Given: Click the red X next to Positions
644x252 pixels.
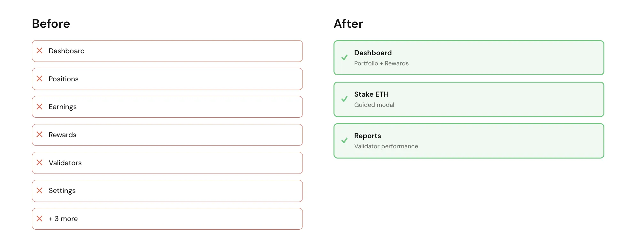Looking at the screenshot, I should (x=40, y=79).
